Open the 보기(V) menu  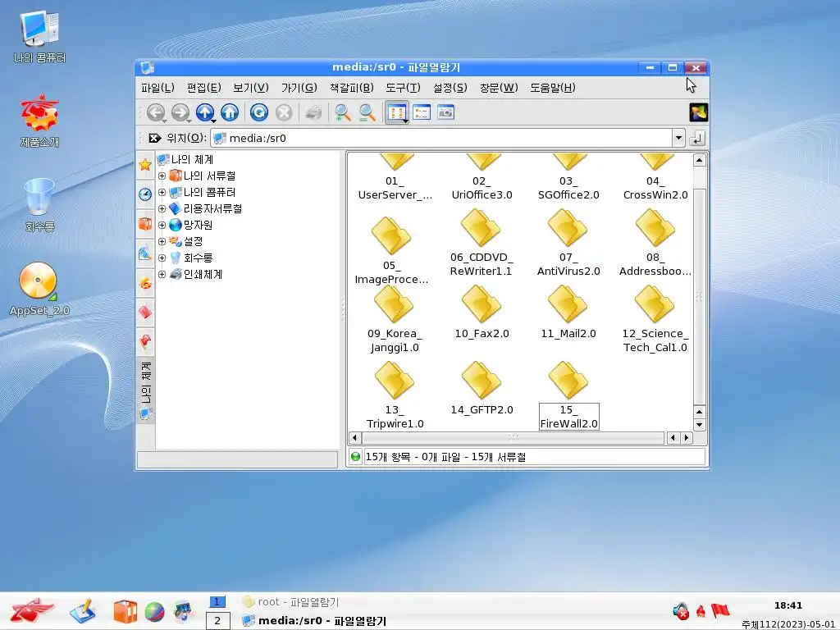[x=251, y=87]
